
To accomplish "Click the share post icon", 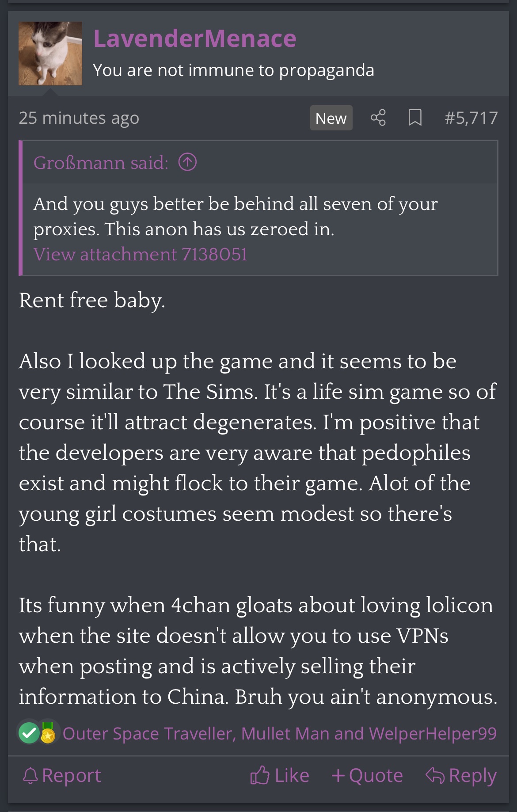I will (x=378, y=118).
